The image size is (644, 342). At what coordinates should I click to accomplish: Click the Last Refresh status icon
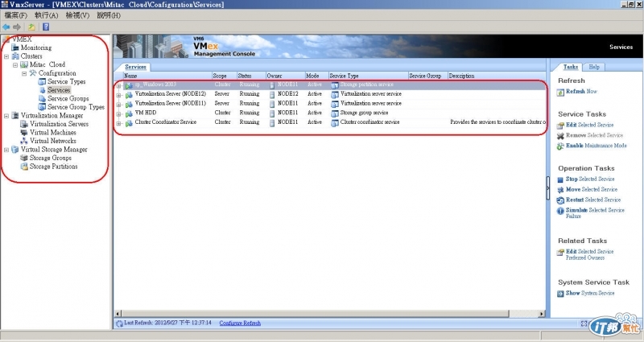119,323
